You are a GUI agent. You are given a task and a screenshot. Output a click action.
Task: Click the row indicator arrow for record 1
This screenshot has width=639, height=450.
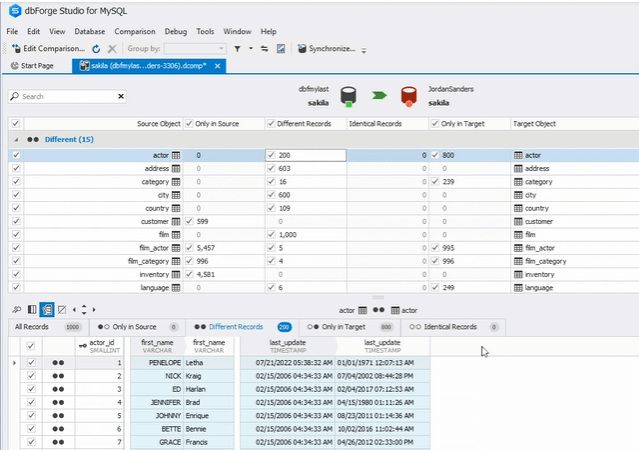click(14, 363)
